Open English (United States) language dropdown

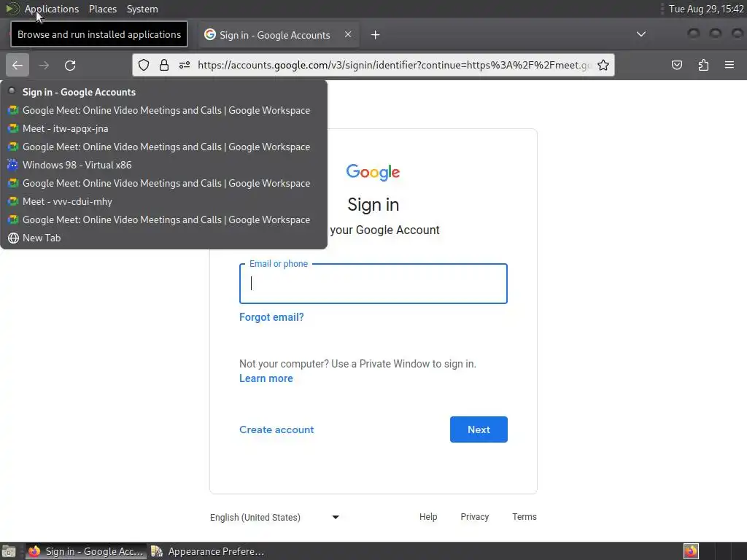pyautogui.click(x=275, y=517)
